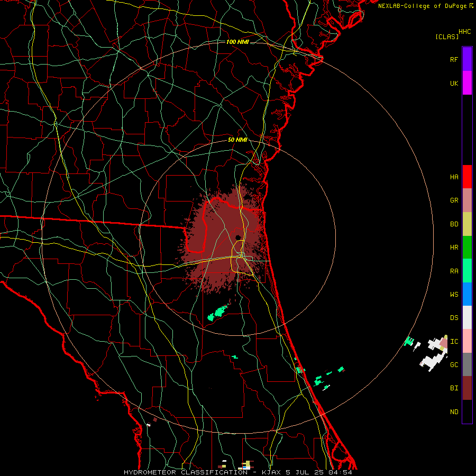Image resolution: width=476 pixels, height=476 pixels.
Task: Click the '5 JUL 25' date text
Action: 305,472
